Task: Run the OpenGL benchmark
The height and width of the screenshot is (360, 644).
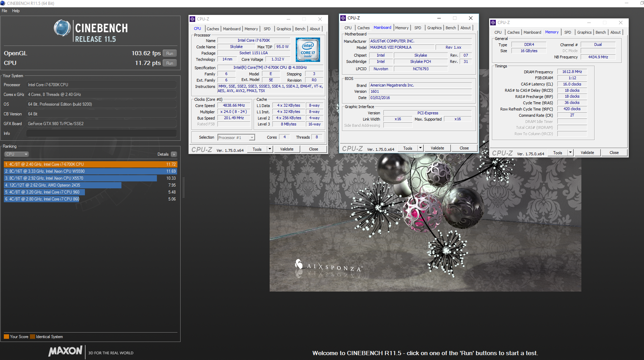Action: 170,54
